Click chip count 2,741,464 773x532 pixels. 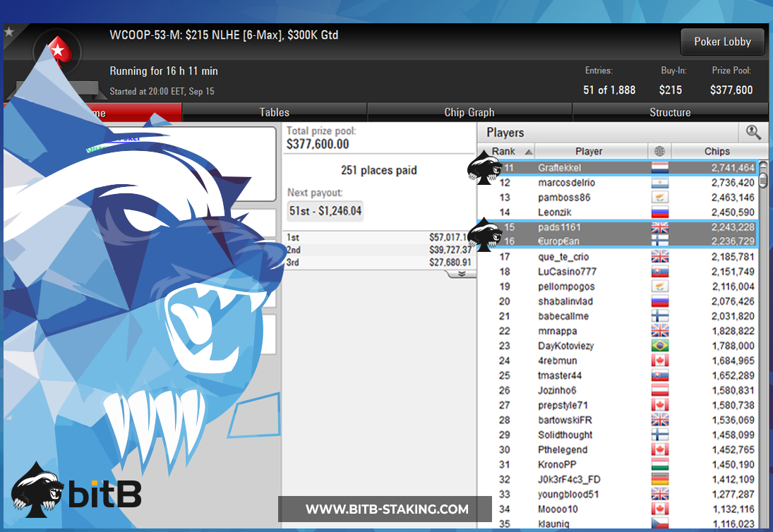click(x=733, y=167)
